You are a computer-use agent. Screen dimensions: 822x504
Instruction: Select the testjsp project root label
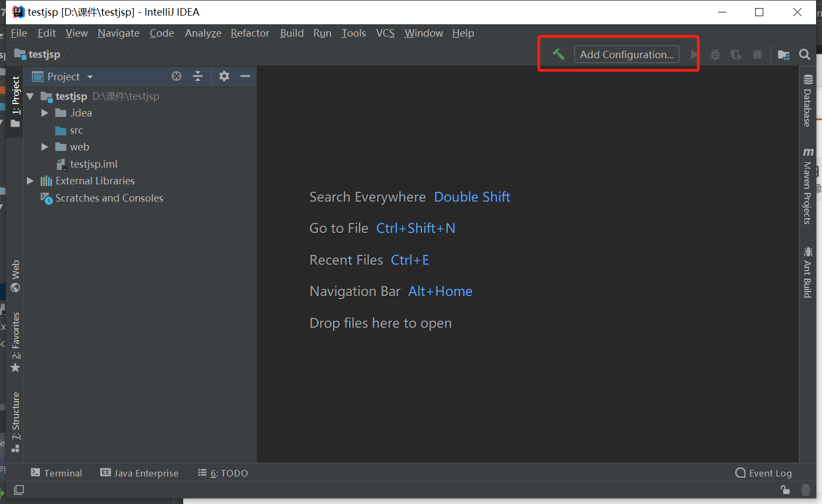pos(71,96)
